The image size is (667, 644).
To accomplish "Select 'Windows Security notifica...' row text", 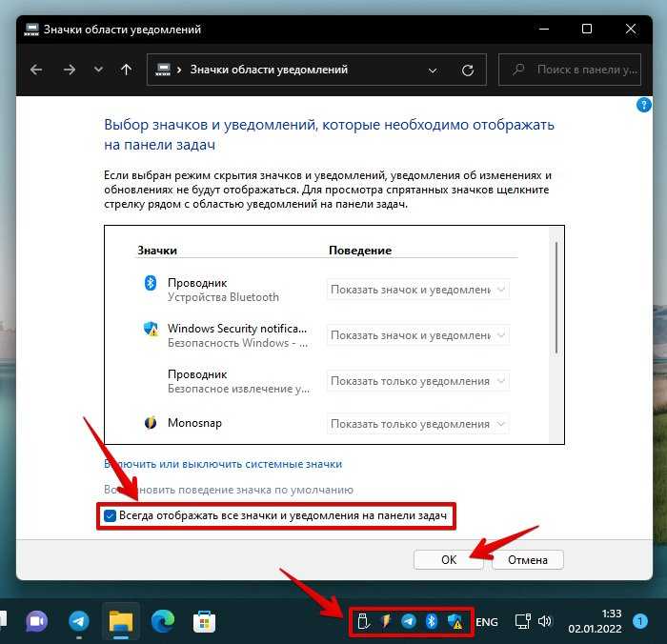I will (x=237, y=329).
